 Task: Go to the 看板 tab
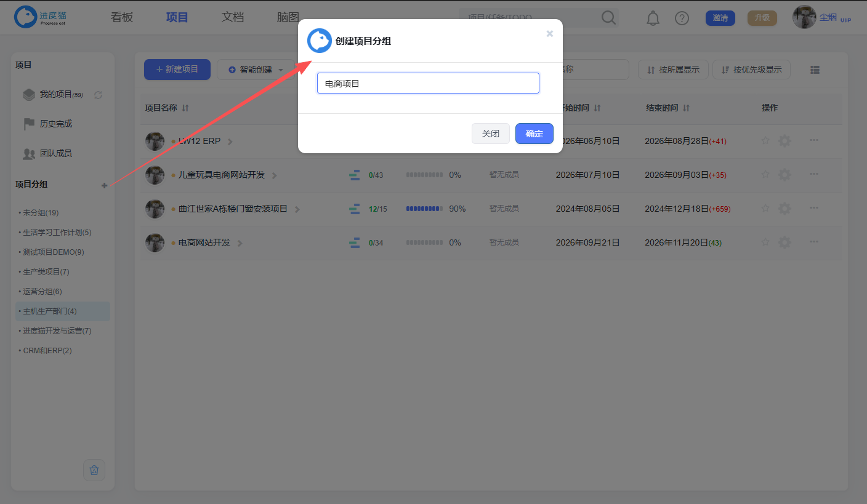tap(122, 17)
